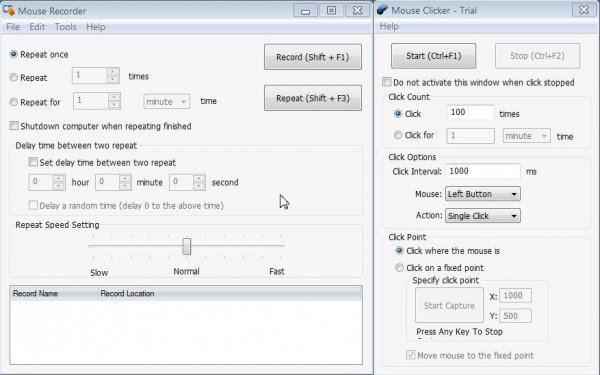600x375 pixels.
Task: Click the Mouse Clicker title bar app icon
Action: [x=383, y=10]
